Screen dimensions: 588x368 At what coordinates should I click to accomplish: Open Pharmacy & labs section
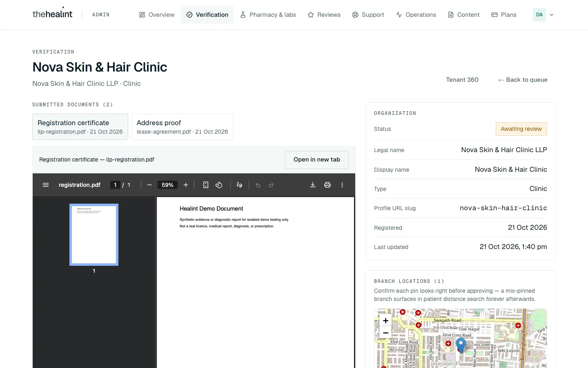pyautogui.click(x=268, y=15)
